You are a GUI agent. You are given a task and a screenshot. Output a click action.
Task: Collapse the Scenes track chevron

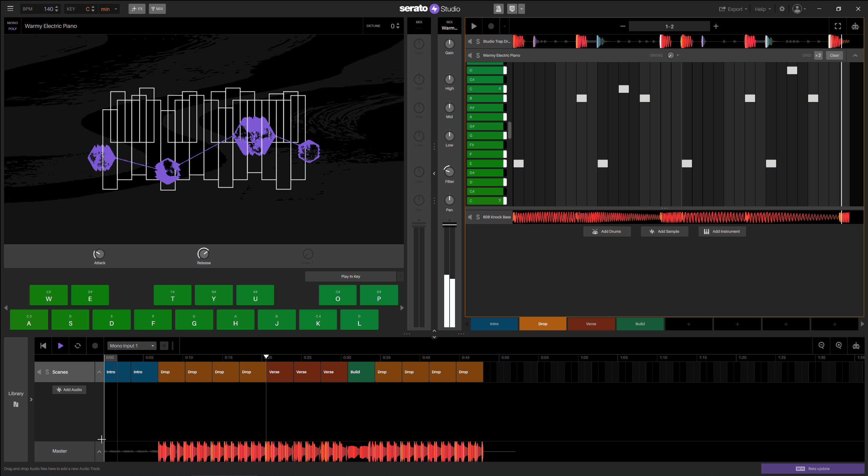(x=99, y=372)
